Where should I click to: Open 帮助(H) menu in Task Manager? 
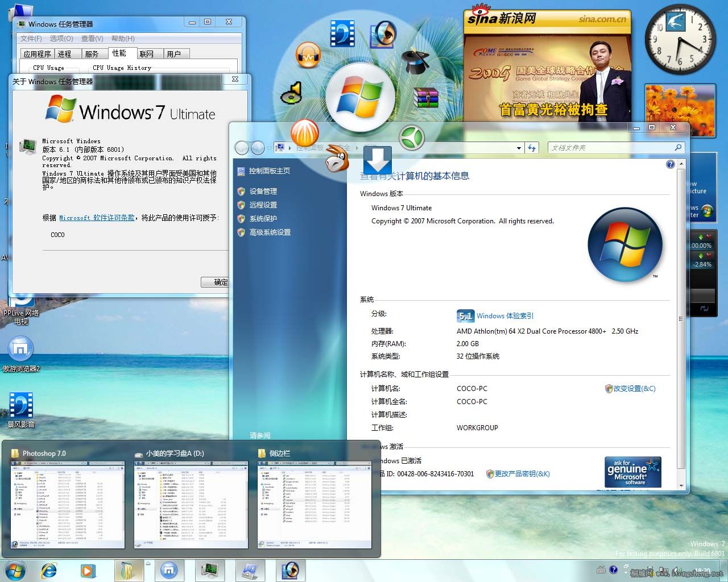[x=123, y=39]
